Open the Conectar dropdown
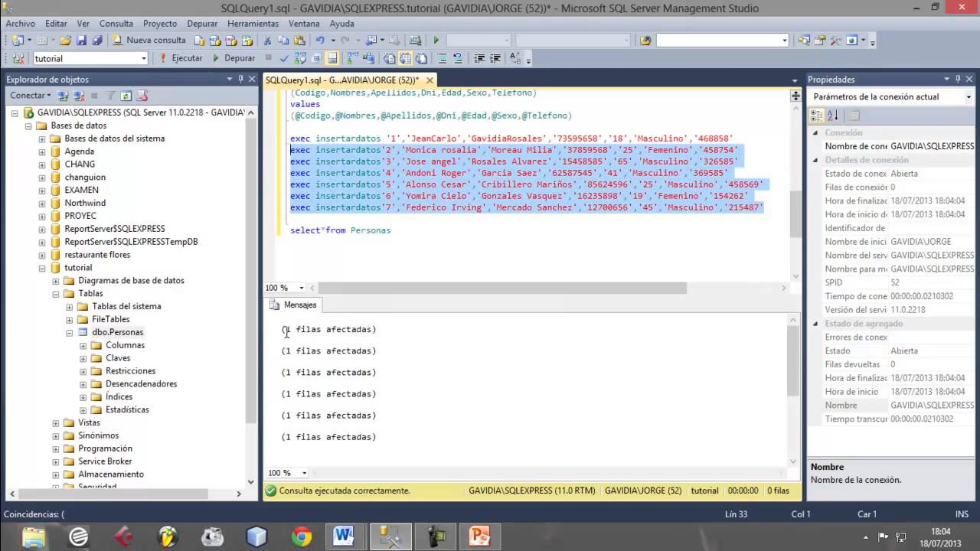Screen dimensions: 980x551 point(30,96)
